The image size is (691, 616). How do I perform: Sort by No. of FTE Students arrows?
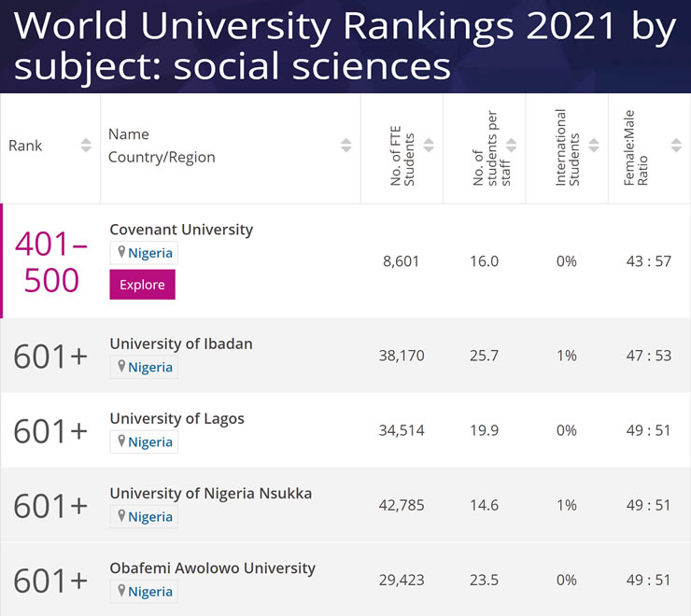tap(429, 145)
